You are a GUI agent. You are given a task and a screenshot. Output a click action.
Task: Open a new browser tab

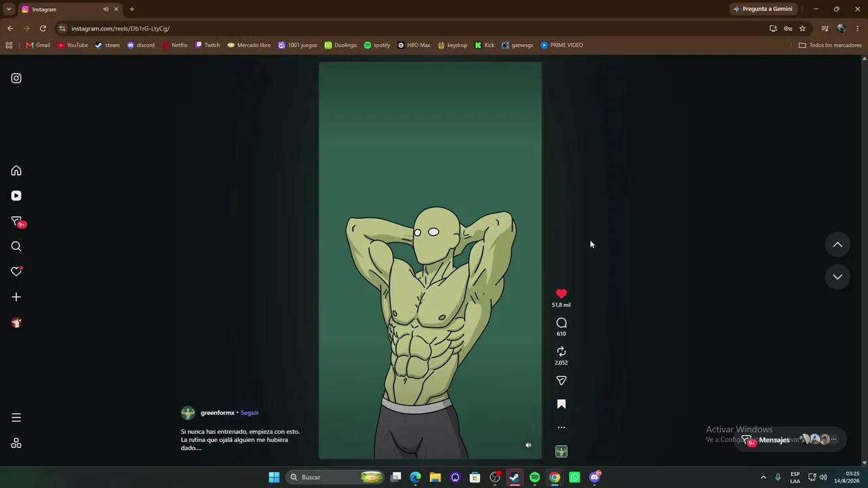pyautogui.click(x=132, y=9)
